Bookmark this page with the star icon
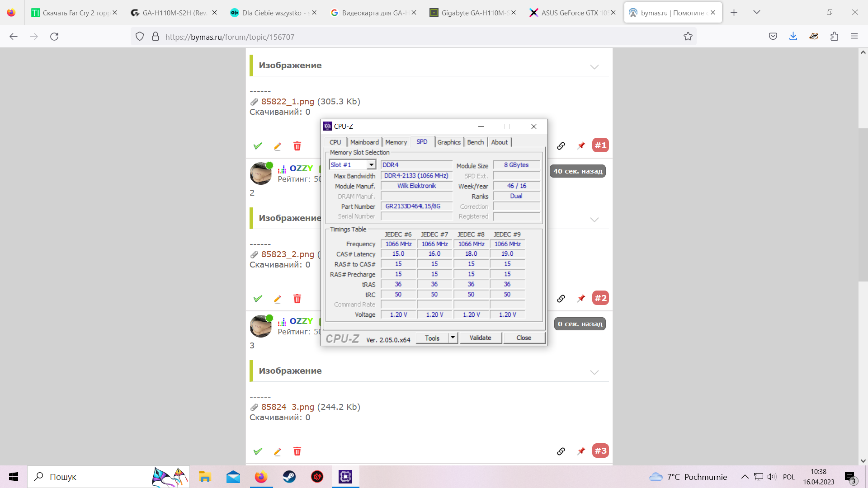 pyautogui.click(x=688, y=37)
